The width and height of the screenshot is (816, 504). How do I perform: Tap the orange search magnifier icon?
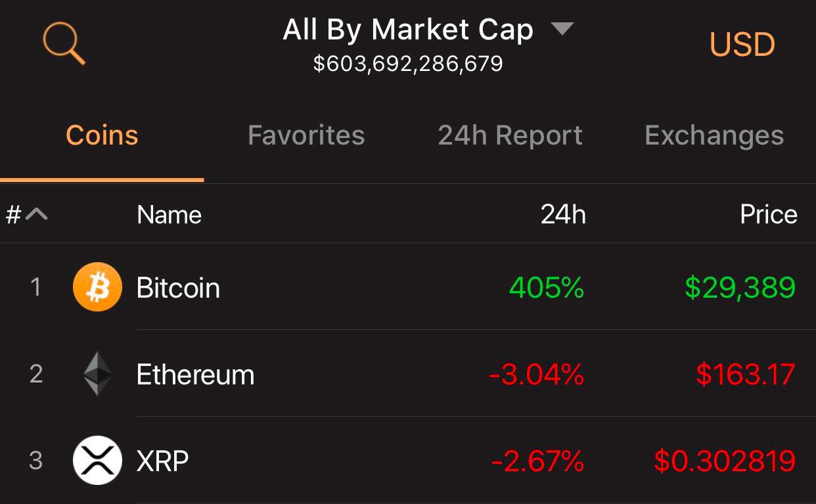point(64,43)
